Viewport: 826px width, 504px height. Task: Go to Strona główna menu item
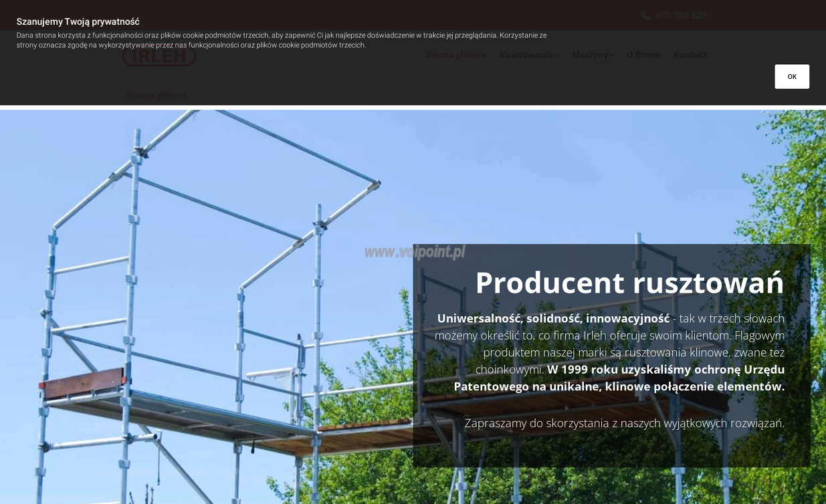pyautogui.click(x=455, y=55)
